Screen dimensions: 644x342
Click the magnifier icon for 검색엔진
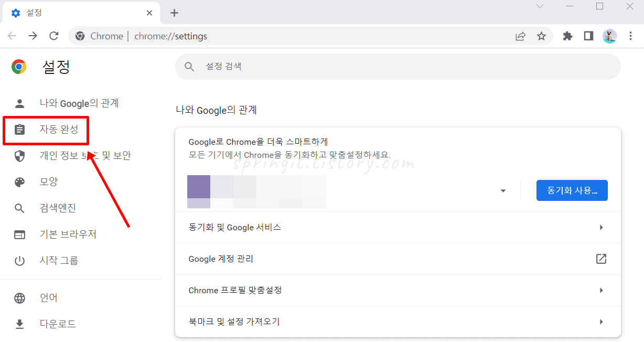(x=19, y=208)
